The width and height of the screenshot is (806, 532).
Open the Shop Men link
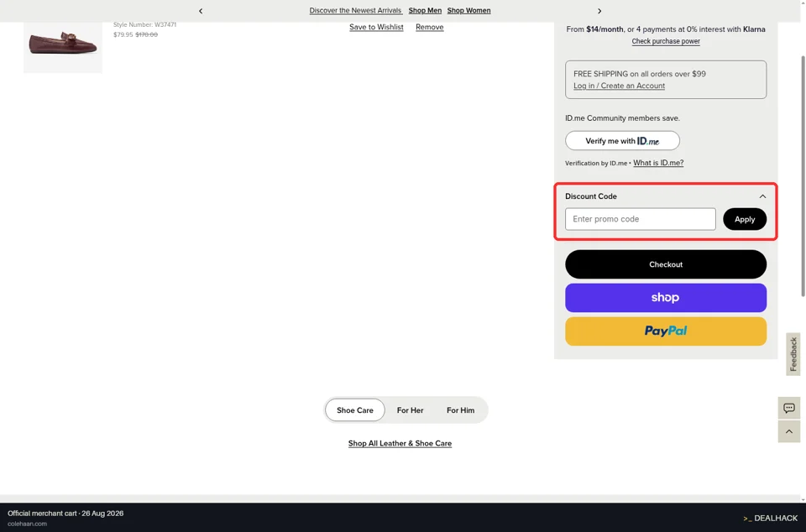pyautogui.click(x=425, y=10)
